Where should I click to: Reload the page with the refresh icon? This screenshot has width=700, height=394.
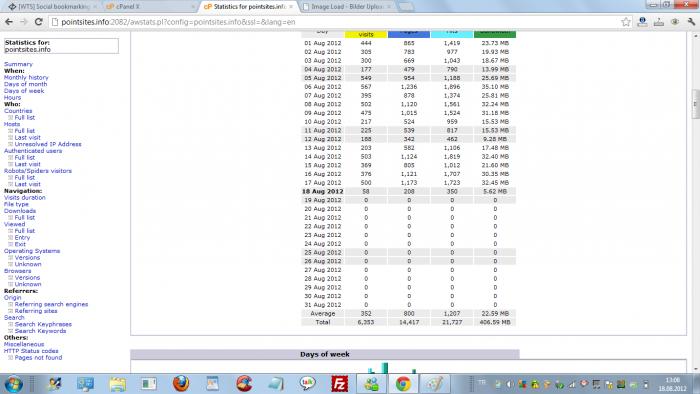pos(39,21)
